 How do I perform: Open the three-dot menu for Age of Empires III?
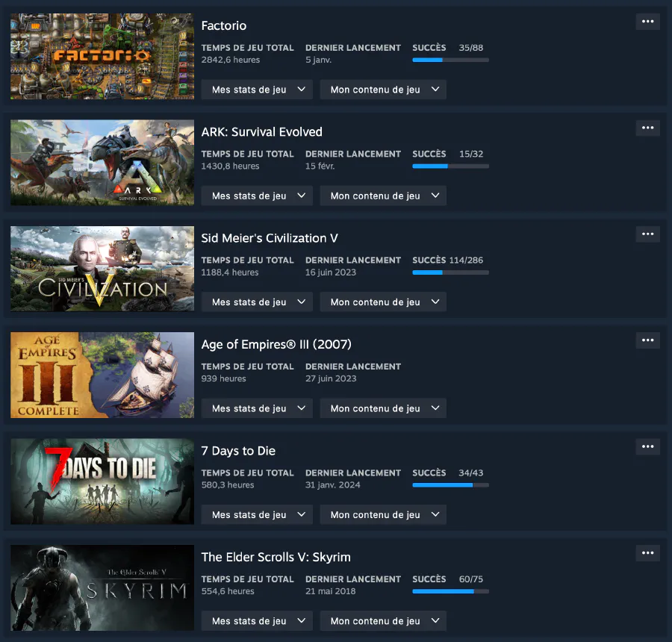click(647, 340)
